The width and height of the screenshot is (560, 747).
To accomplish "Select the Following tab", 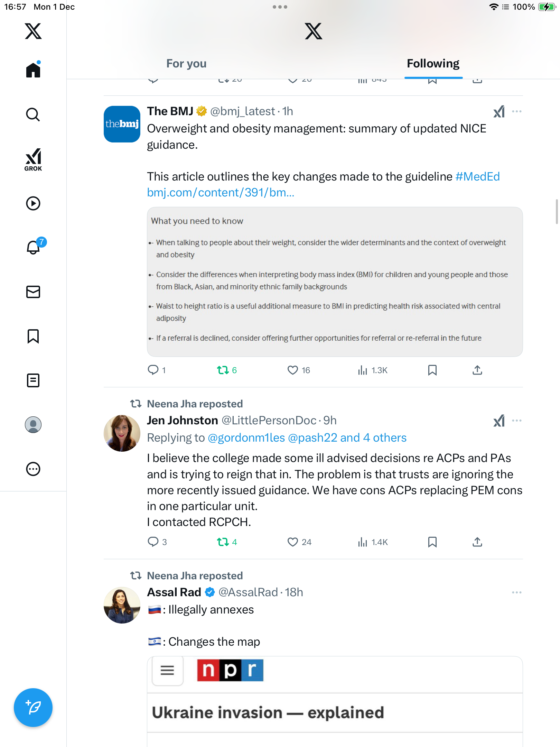I will (x=433, y=64).
